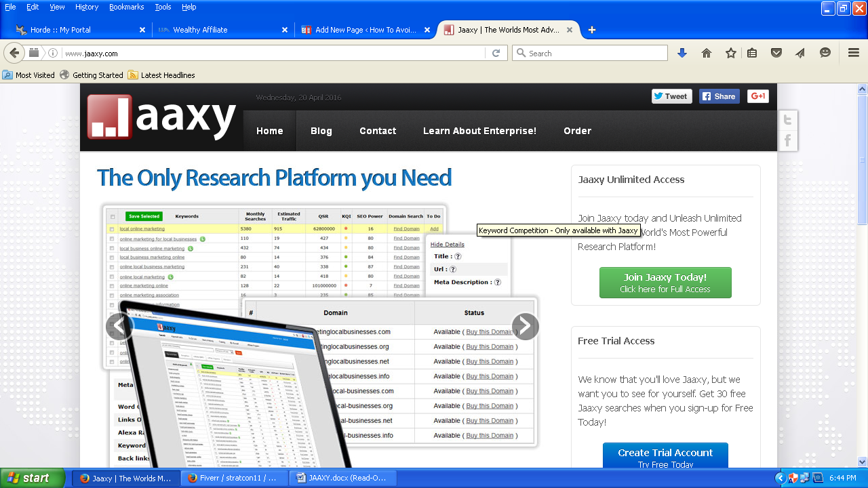Screen dimensions: 868x488
Task: Click the Google +1 button
Action: click(x=757, y=96)
